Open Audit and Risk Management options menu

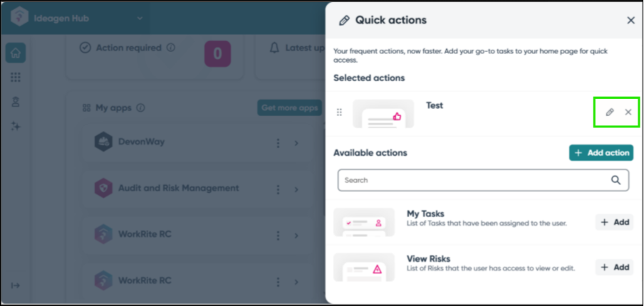[x=279, y=190]
